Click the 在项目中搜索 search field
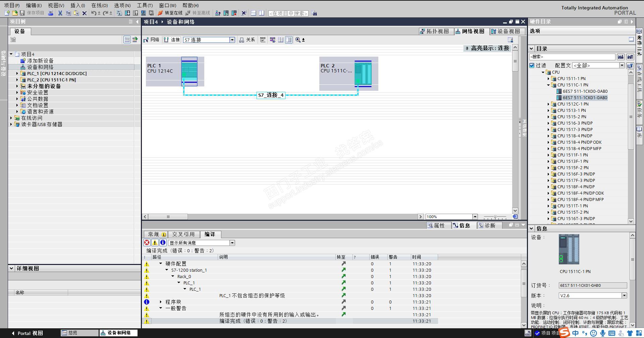This screenshot has width=644, height=338. (x=288, y=13)
